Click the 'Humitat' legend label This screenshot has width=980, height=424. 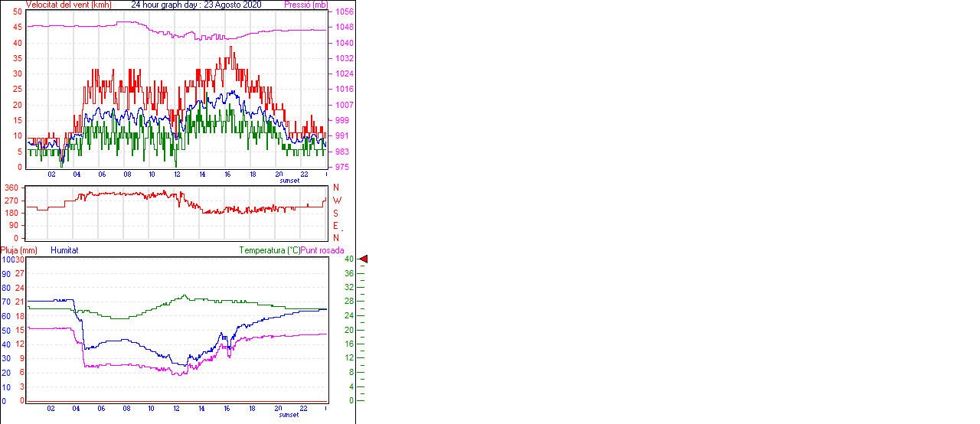click(x=64, y=250)
